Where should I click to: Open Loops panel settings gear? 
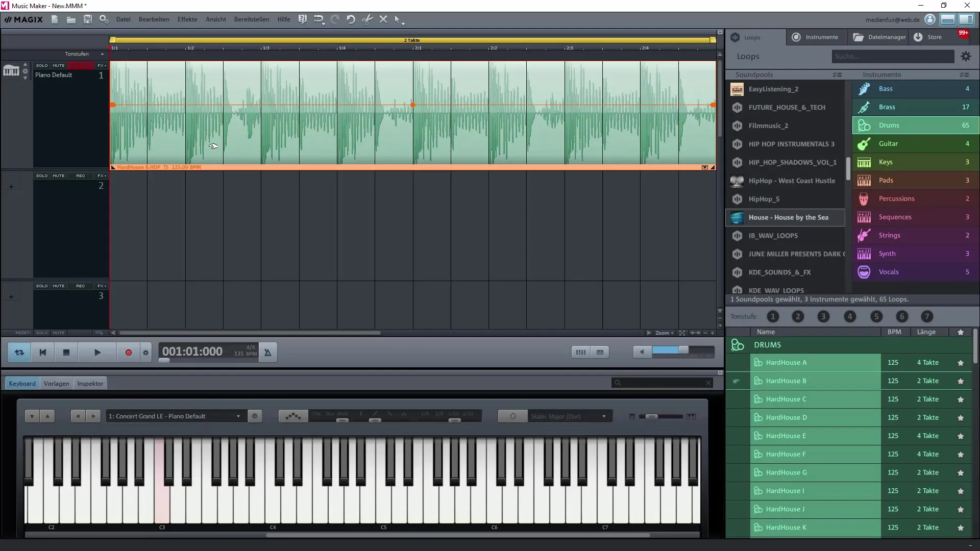[966, 57]
